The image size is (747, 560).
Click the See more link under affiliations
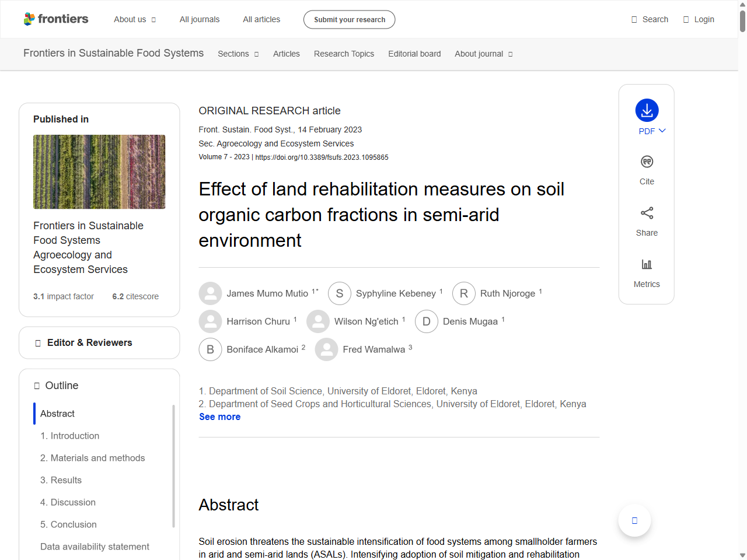(x=219, y=416)
